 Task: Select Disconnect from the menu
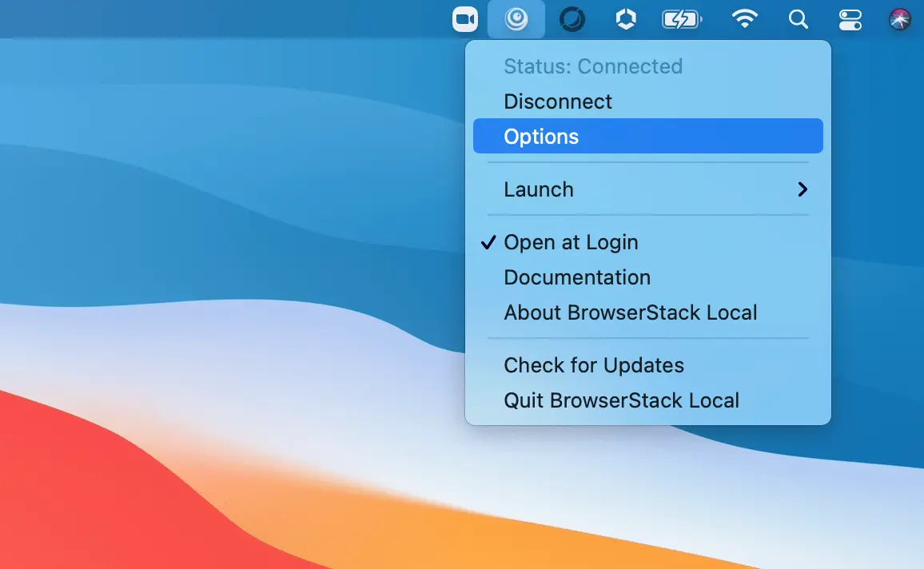[558, 101]
